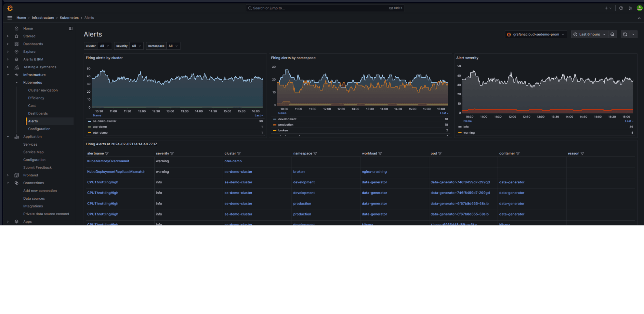Filter the cluster column
Viewport: 644px width, 314px height.
coord(239,154)
